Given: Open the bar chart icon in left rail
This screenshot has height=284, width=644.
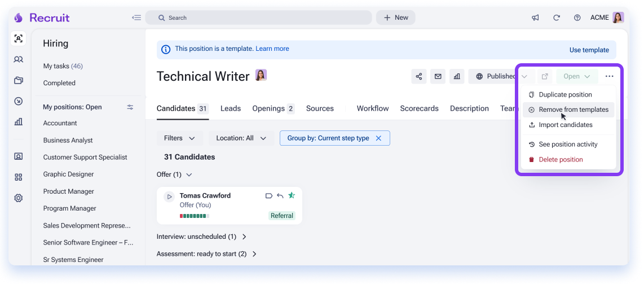Looking at the screenshot, I should pyautogui.click(x=18, y=121).
